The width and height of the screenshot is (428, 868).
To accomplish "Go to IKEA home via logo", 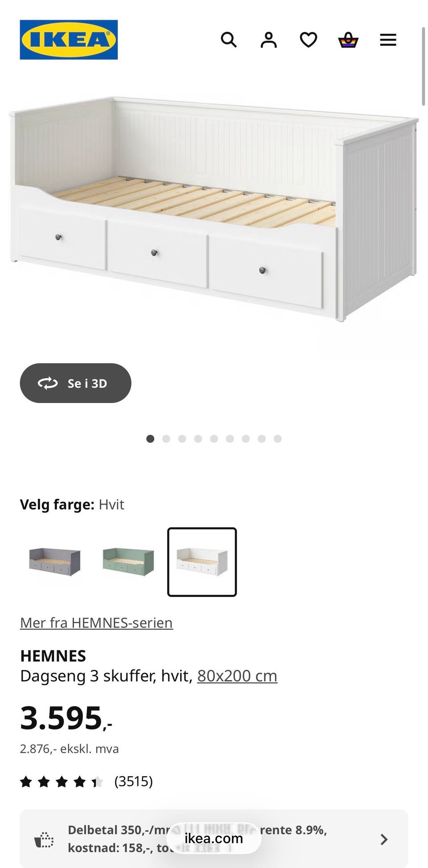I will point(69,40).
